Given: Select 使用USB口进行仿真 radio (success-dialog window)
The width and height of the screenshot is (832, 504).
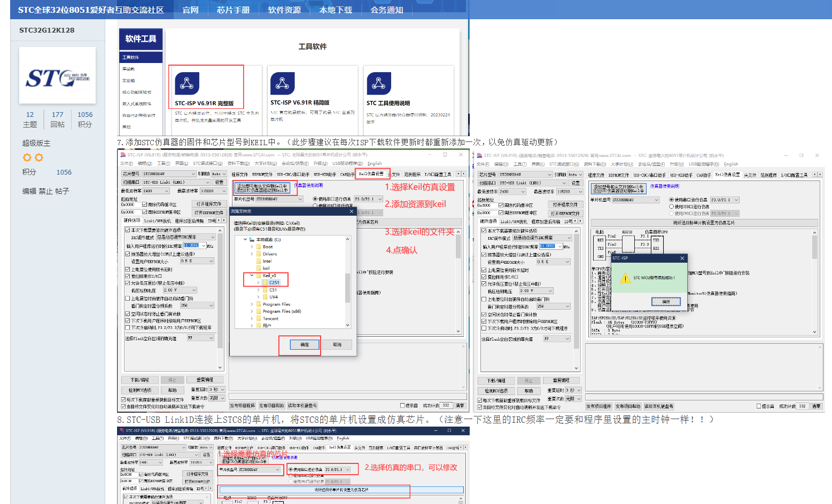Looking at the screenshot, I should tap(672, 207).
